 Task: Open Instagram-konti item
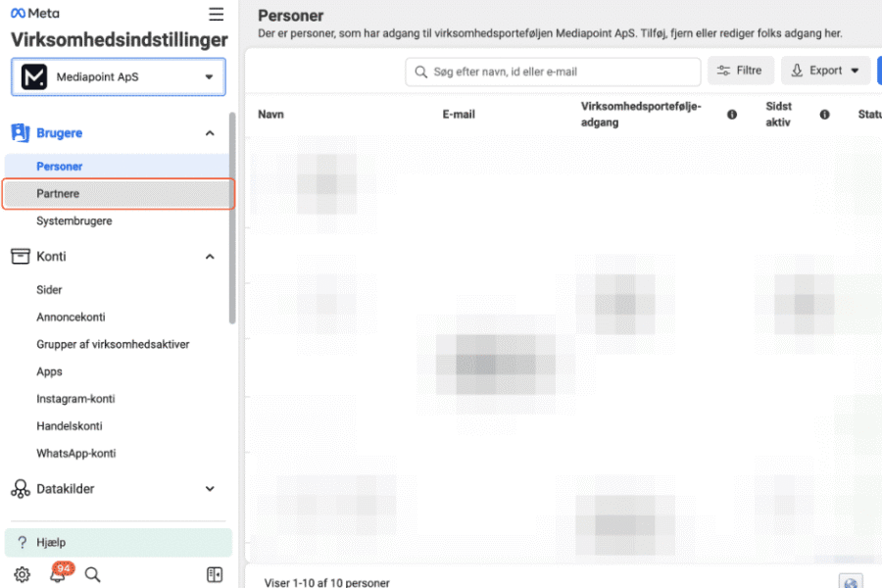[x=75, y=399]
